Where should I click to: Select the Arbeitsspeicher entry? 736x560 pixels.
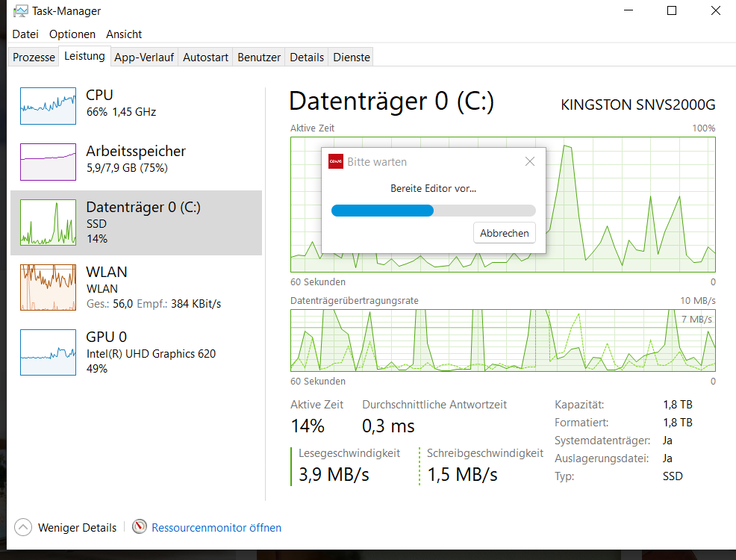click(x=136, y=162)
